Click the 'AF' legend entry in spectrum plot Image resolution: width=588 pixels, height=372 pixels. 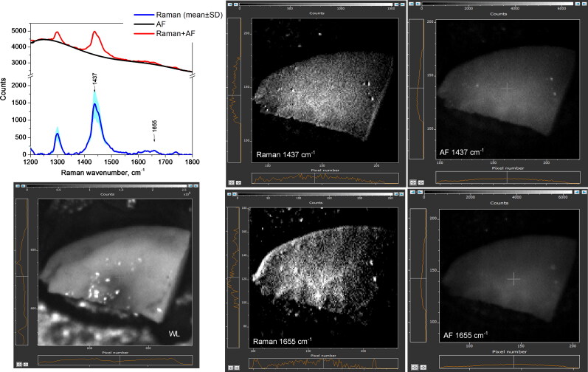coord(150,24)
